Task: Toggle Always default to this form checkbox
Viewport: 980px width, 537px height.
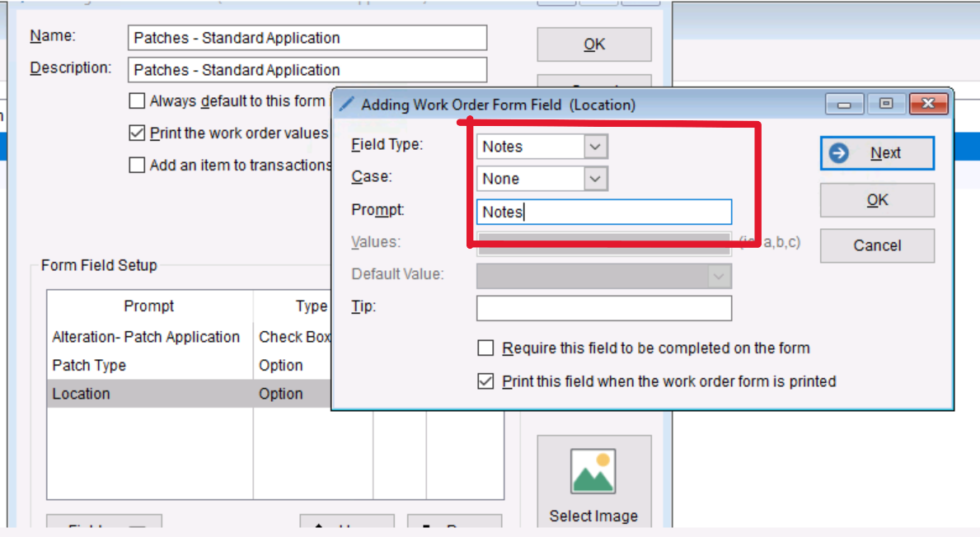Action: click(137, 101)
